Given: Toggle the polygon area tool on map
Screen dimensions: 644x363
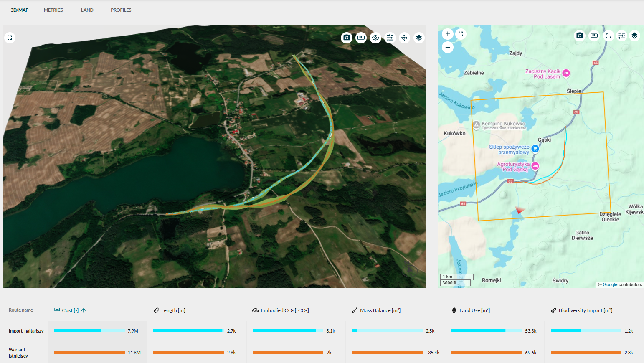Looking at the screenshot, I should [x=609, y=36].
